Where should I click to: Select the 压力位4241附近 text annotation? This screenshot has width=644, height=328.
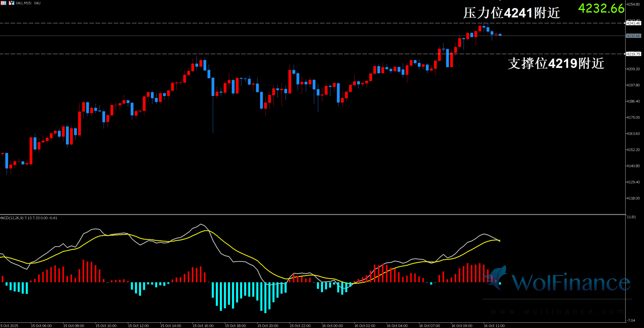pos(511,13)
